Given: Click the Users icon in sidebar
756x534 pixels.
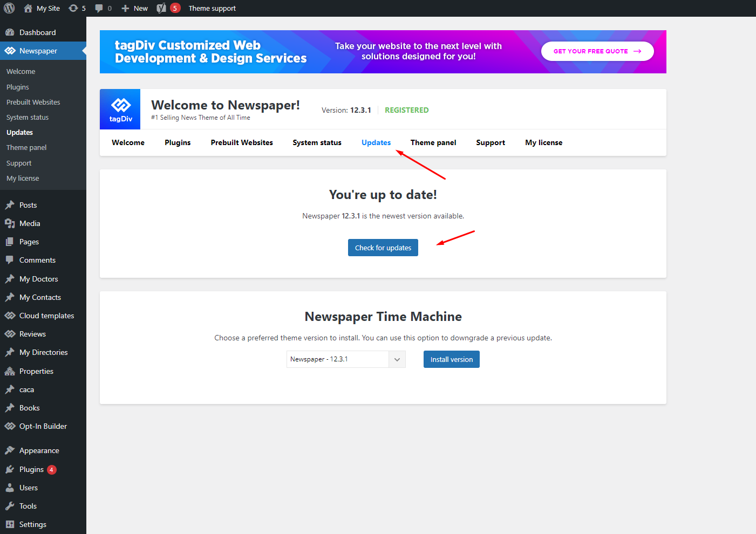Looking at the screenshot, I should pos(10,488).
